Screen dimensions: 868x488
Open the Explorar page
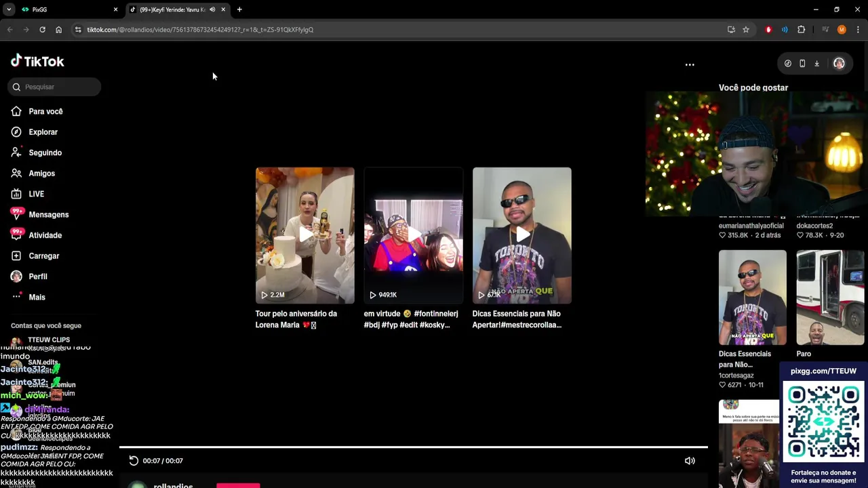pos(43,132)
